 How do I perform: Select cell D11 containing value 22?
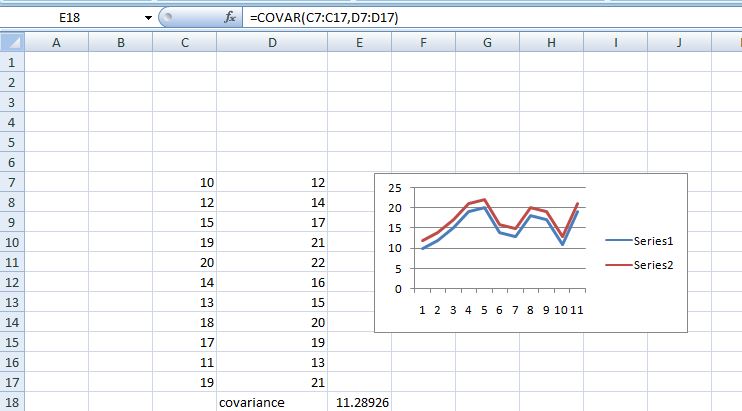point(271,262)
